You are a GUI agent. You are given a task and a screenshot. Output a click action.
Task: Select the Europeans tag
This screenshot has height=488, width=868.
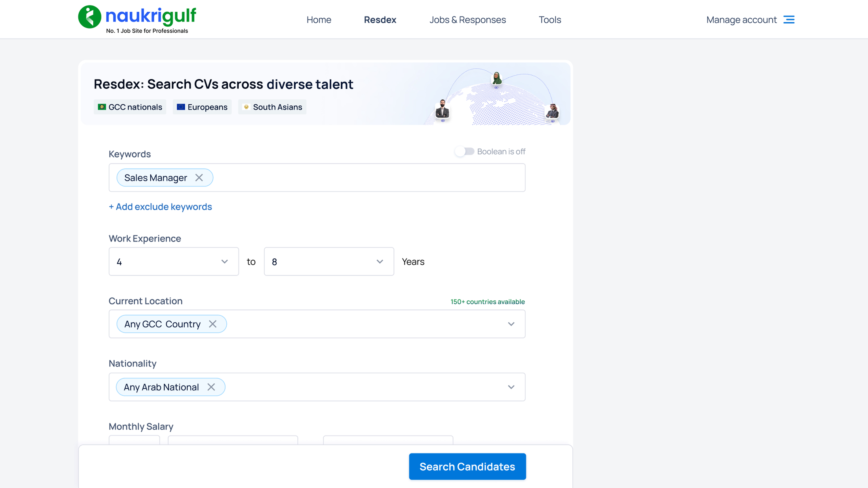click(x=202, y=107)
